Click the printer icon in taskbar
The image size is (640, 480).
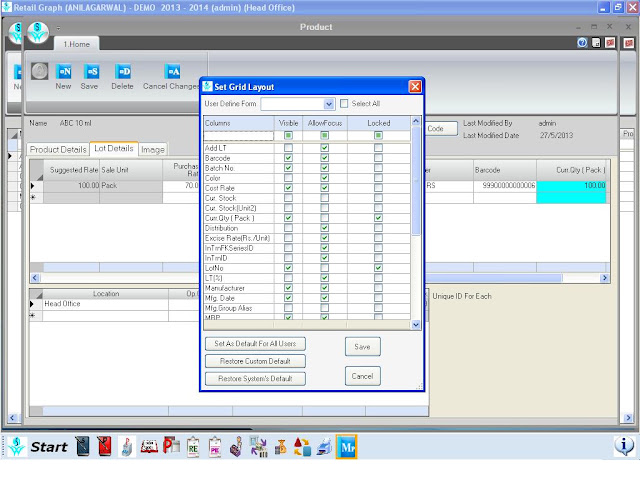pyautogui.click(x=324, y=447)
